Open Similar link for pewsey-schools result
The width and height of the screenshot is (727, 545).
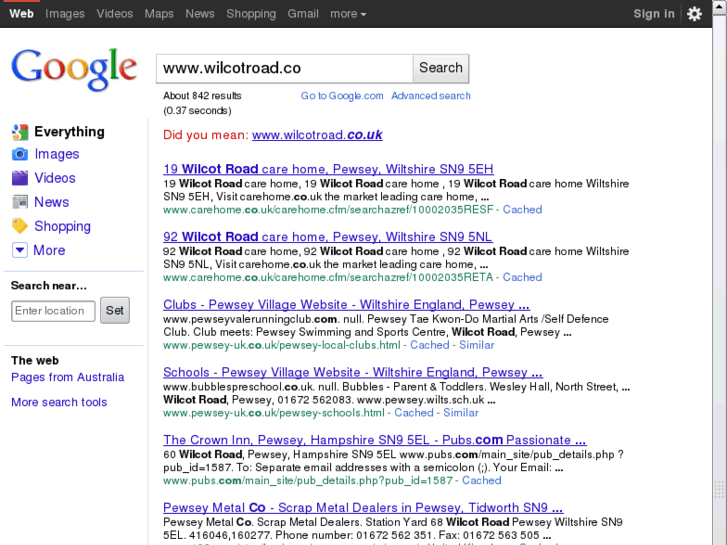(460, 413)
